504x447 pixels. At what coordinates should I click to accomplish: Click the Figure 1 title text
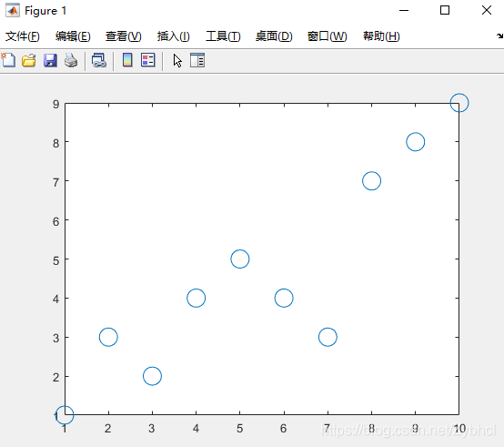click(x=45, y=11)
